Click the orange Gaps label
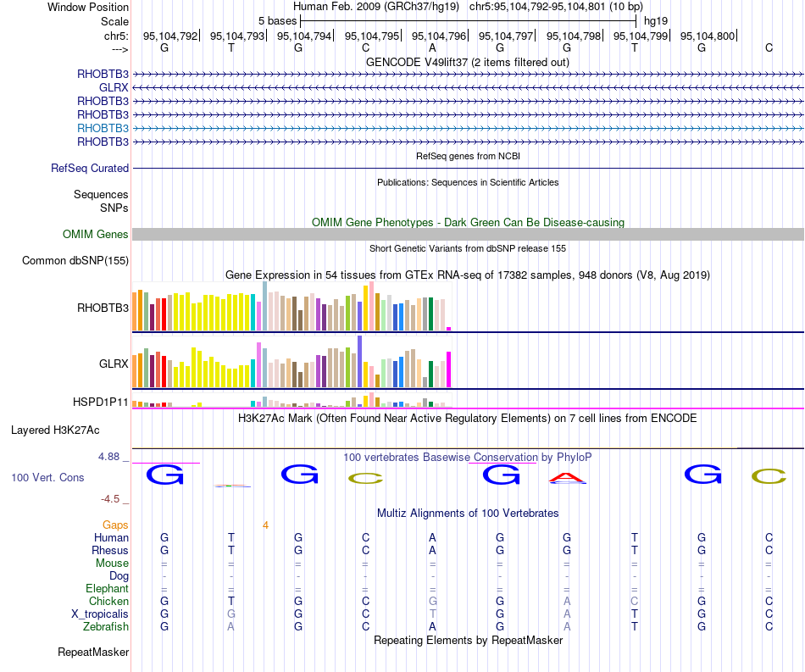The image size is (805, 672). pos(115,525)
